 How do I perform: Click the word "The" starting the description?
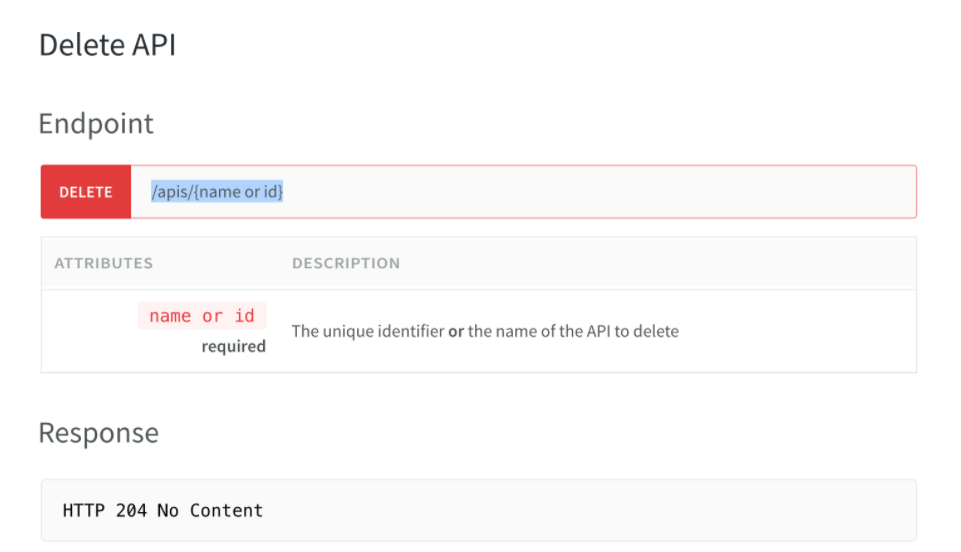click(x=304, y=331)
